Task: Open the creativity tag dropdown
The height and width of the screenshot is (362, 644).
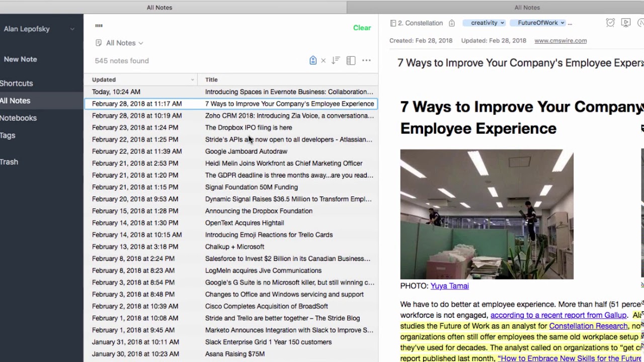Action: (x=484, y=23)
